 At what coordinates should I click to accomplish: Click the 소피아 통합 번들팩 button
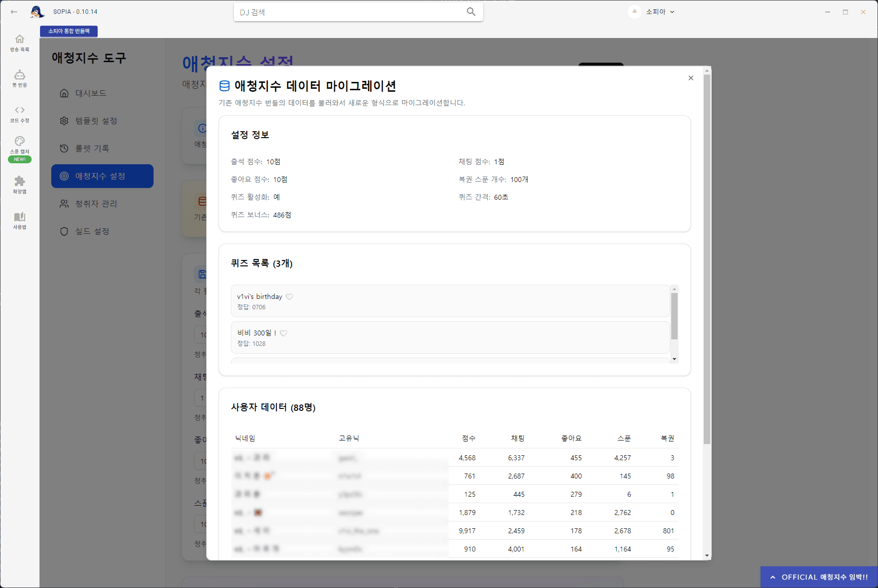click(69, 31)
